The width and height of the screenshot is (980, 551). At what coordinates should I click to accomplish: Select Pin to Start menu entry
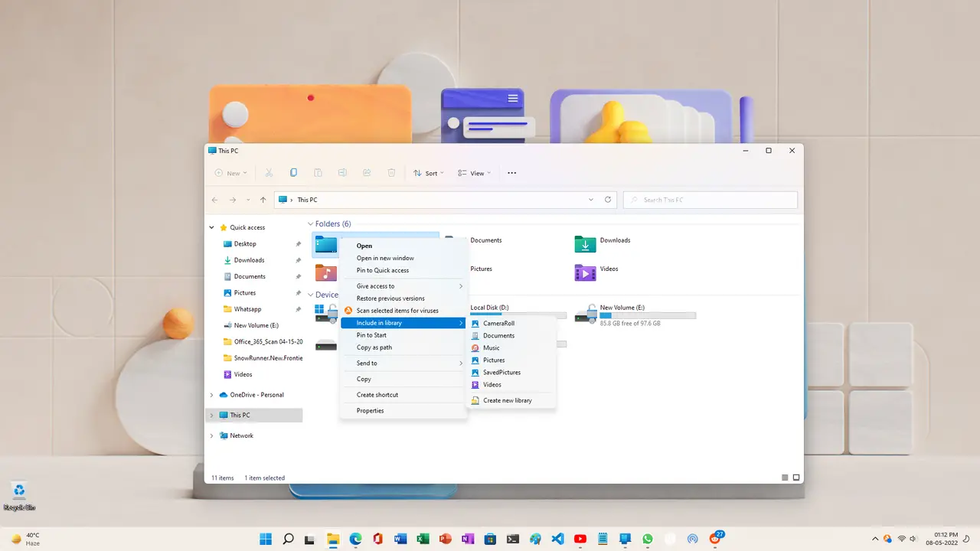point(371,335)
